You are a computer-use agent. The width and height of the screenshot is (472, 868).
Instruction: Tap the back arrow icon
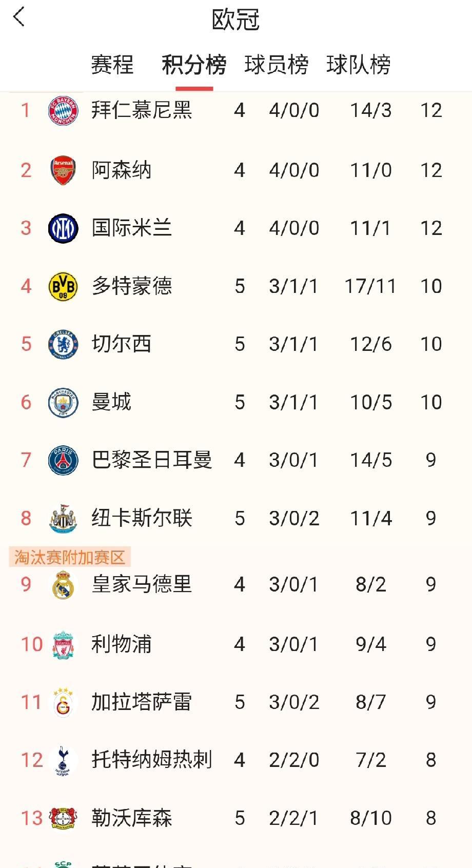[19, 17]
